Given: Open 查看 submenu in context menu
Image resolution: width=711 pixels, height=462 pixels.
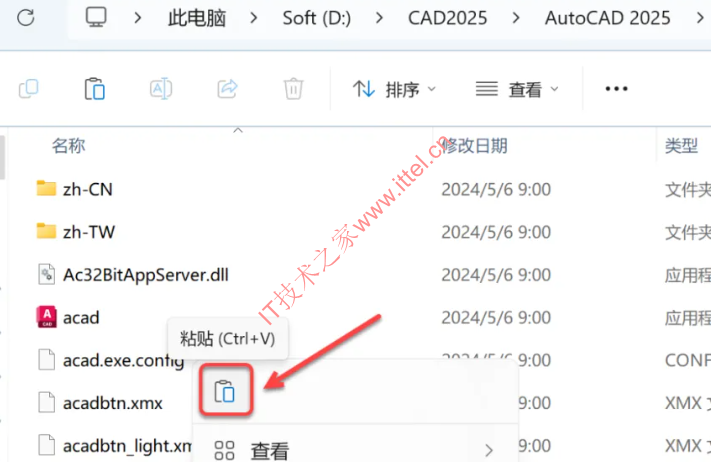Looking at the screenshot, I should tap(355, 450).
